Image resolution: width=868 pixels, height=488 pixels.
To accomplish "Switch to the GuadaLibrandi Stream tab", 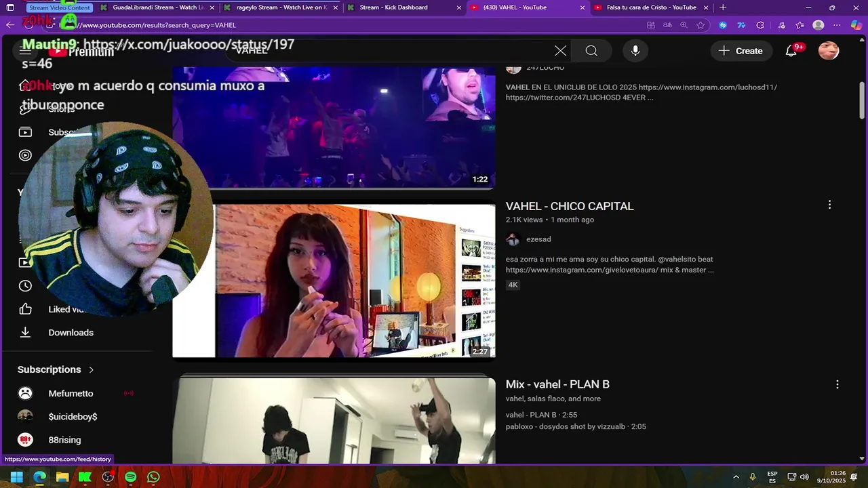I will point(156,7).
